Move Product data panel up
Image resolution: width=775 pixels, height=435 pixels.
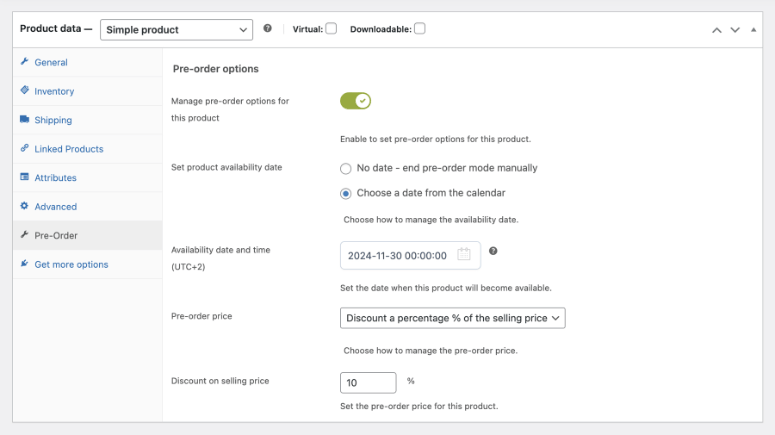click(717, 30)
